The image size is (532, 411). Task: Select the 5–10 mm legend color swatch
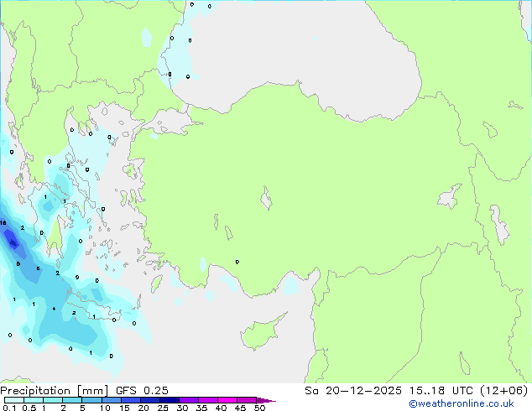pyautogui.click(x=91, y=400)
